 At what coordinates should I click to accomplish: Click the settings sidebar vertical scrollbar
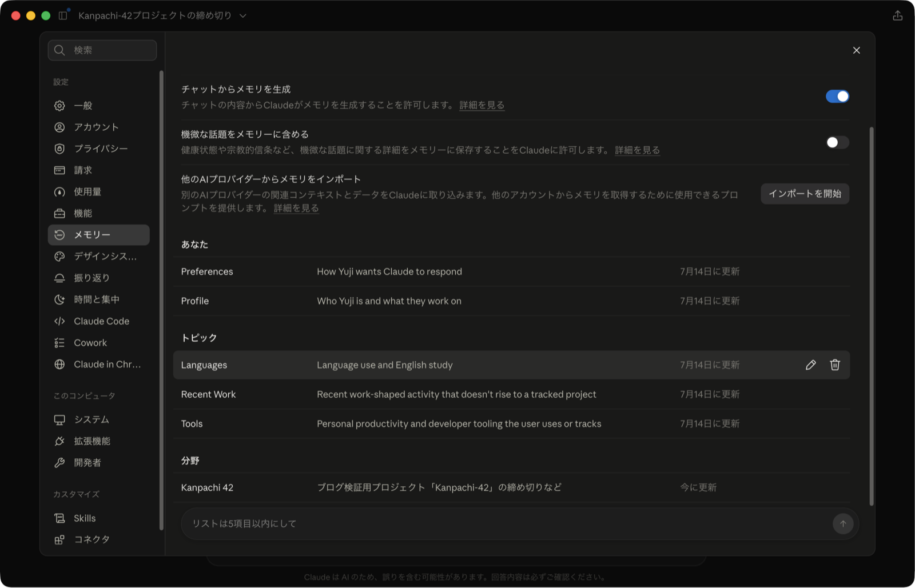click(x=161, y=301)
